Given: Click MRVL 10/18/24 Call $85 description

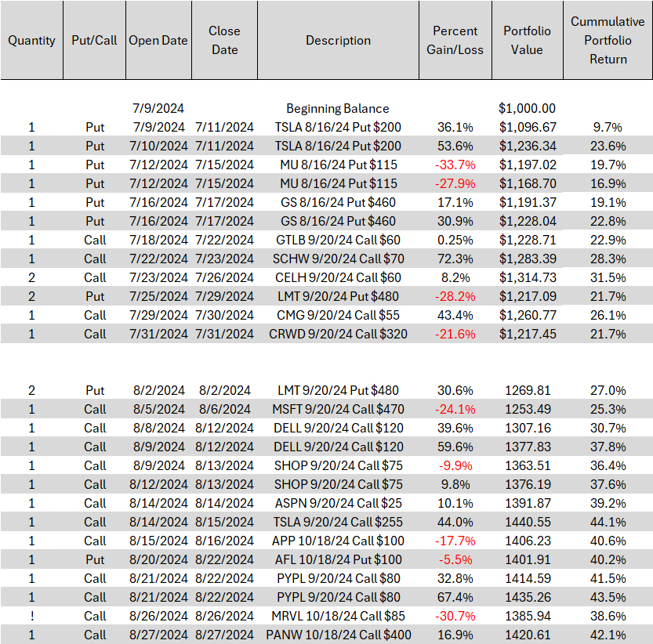Looking at the screenshot, I should (x=338, y=616).
